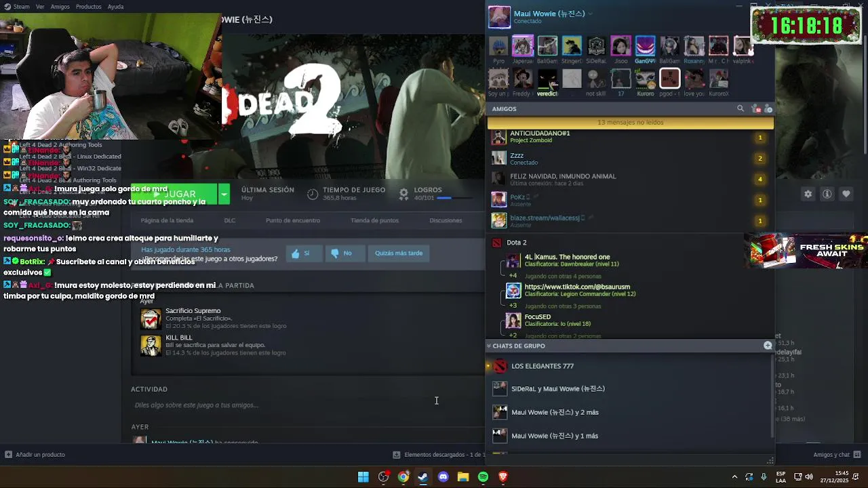Open SiDeRaL favorite avatar
Screen dimensions: 868x488
tap(596, 46)
